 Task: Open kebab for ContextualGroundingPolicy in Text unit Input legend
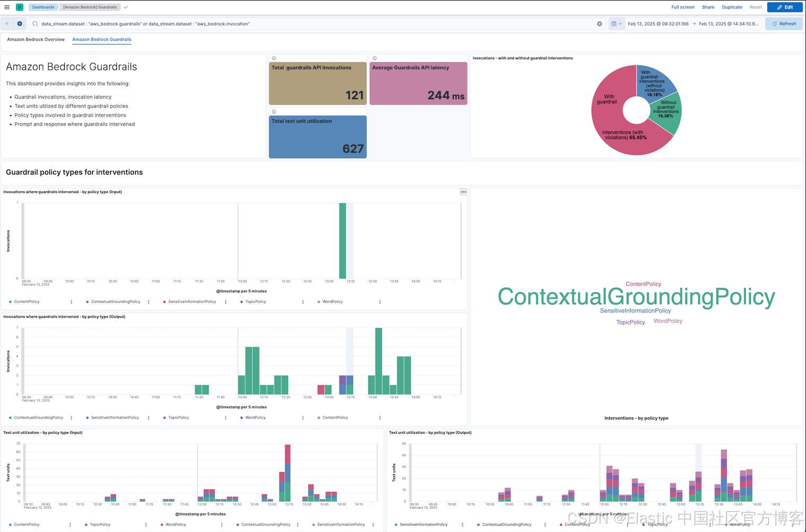tap(298, 525)
